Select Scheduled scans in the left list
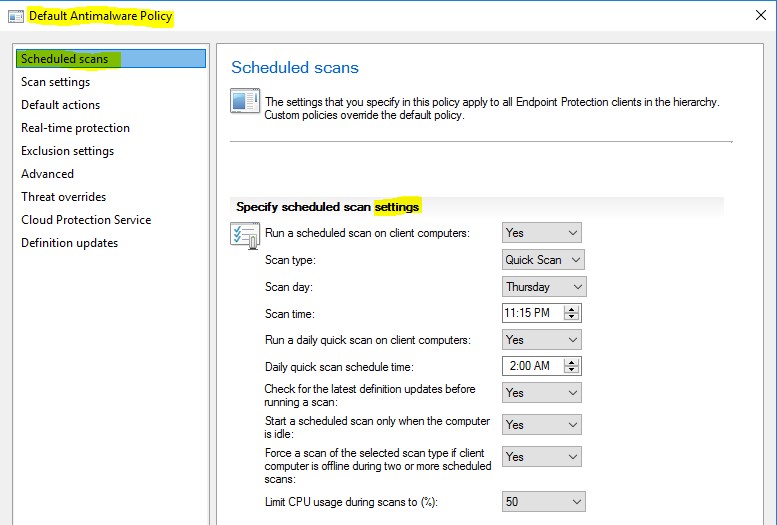 coord(111,58)
